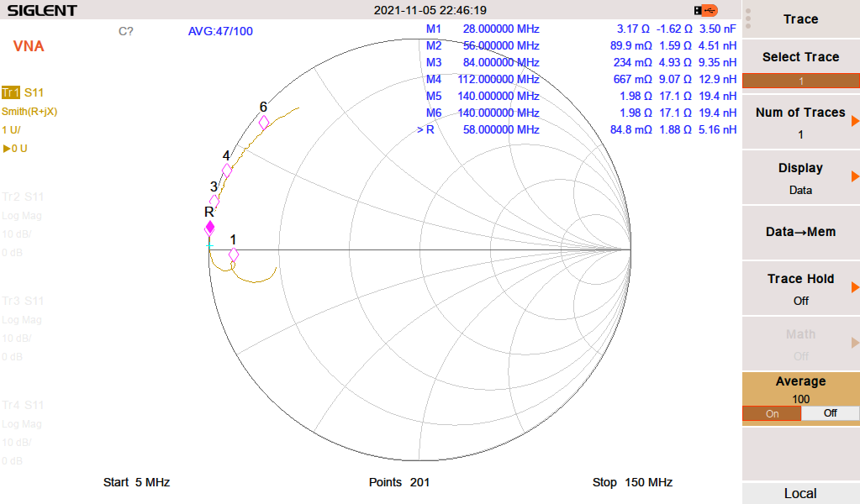This screenshot has width=860, height=504.
Task: Click the 4.51 nH inductance value
Action: (x=717, y=46)
